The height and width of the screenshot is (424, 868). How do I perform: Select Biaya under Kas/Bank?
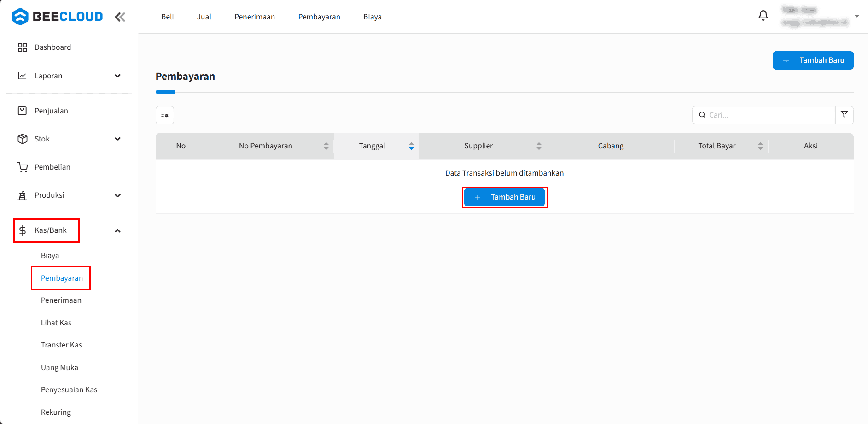pos(50,255)
